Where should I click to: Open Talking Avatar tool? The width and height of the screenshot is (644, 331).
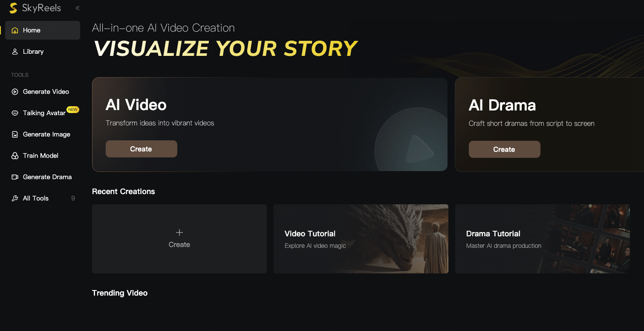click(x=44, y=113)
